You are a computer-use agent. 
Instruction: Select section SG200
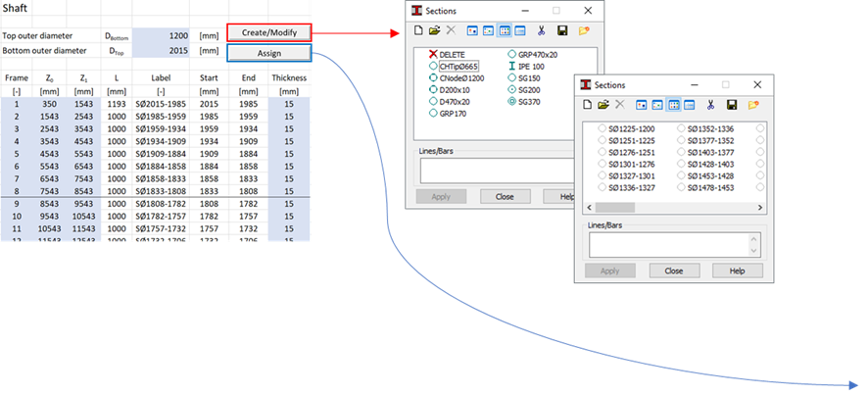click(523, 90)
